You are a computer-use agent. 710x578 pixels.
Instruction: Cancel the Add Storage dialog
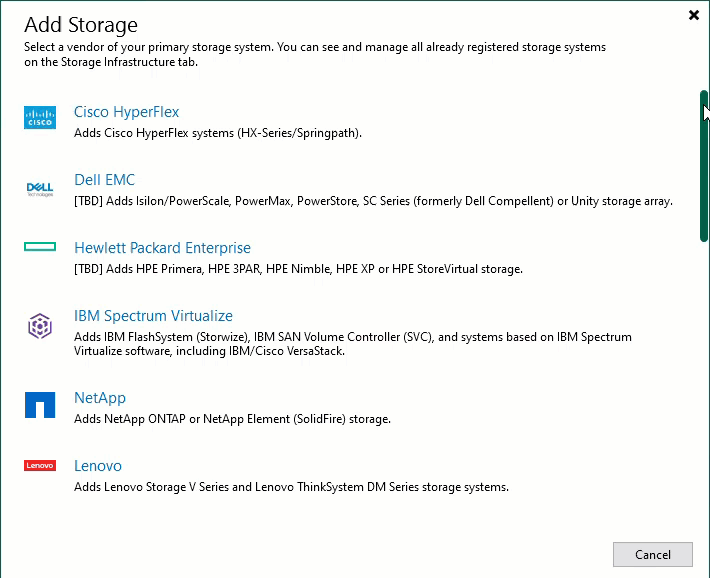(652, 554)
